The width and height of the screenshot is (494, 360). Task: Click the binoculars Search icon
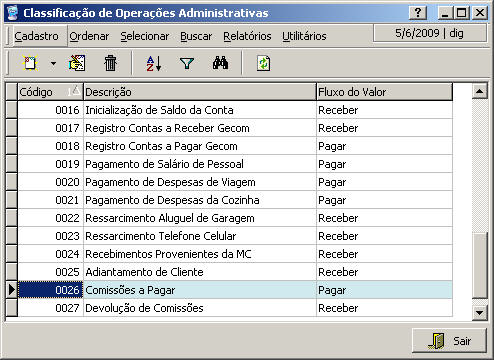[x=220, y=63]
